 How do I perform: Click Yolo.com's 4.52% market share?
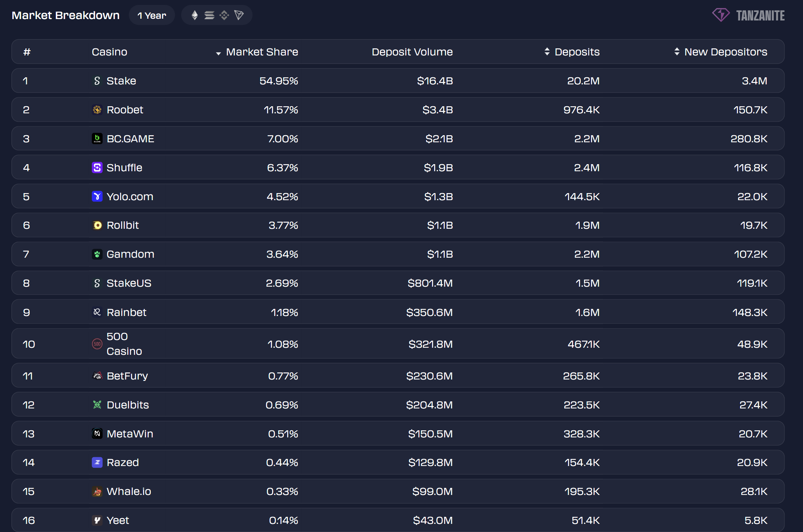282,197
